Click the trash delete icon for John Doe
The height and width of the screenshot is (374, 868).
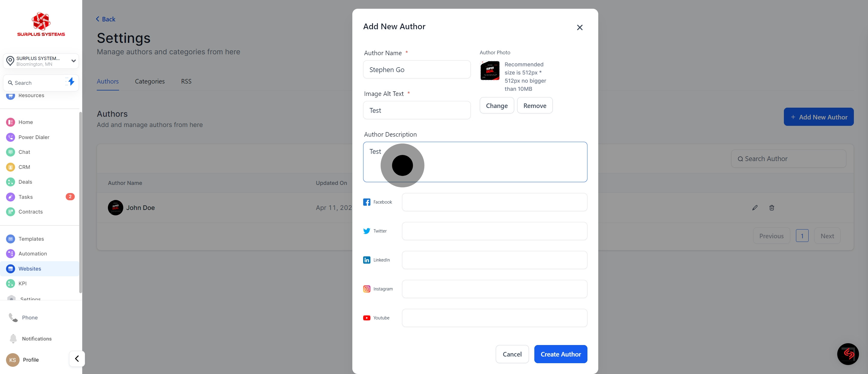(x=772, y=208)
